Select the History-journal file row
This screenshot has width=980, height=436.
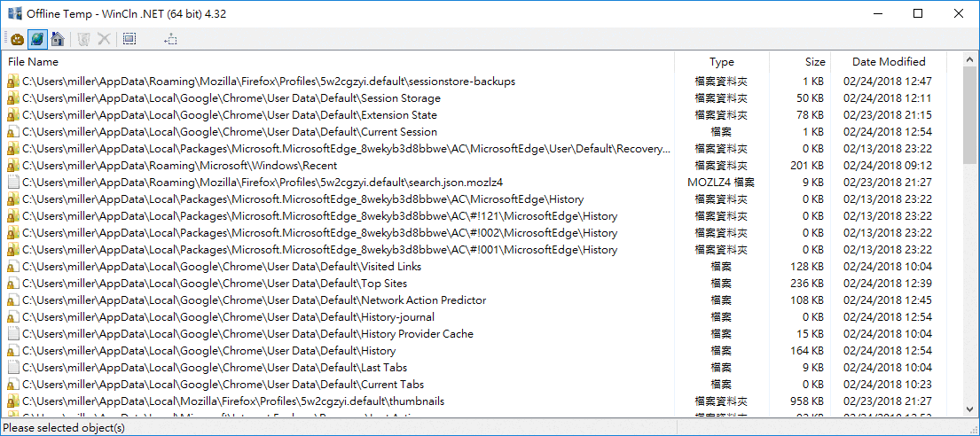click(x=229, y=317)
